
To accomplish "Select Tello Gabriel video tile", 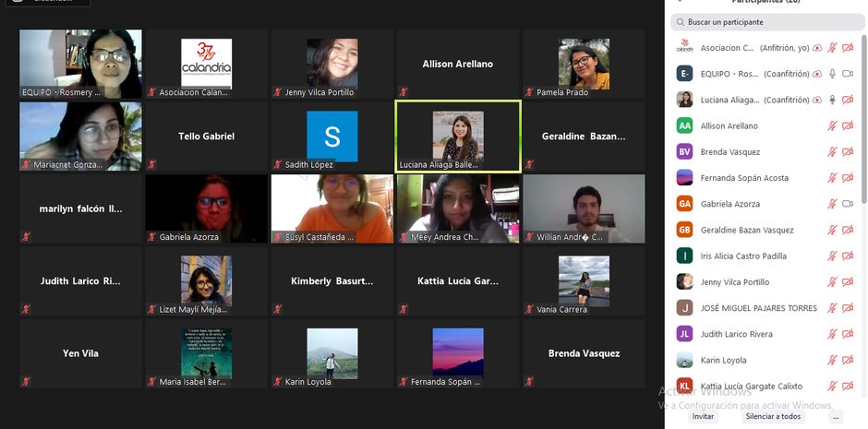I will point(207,137).
